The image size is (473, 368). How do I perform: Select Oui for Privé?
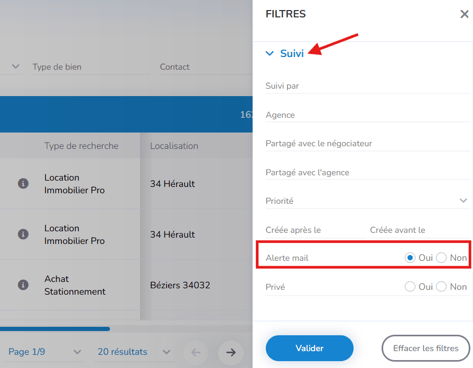(410, 287)
